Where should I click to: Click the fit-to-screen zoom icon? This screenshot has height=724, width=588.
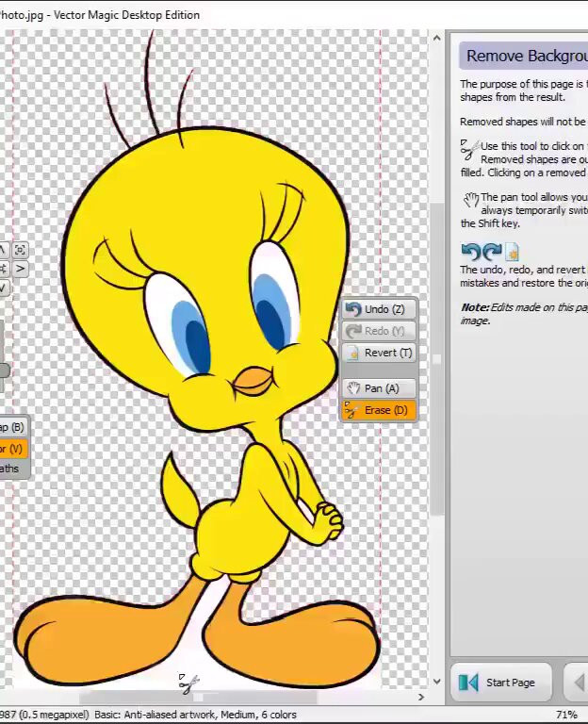tap(20, 250)
